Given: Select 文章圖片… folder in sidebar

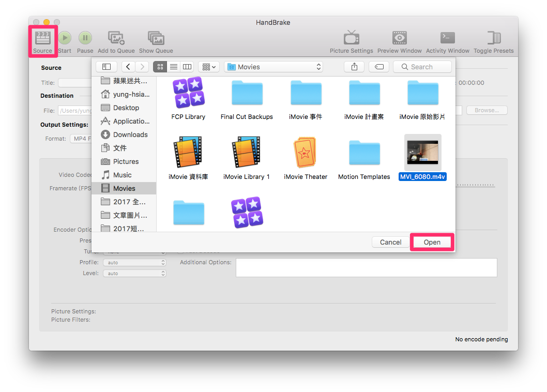Looking at the screenshot, I should (124, 215).
